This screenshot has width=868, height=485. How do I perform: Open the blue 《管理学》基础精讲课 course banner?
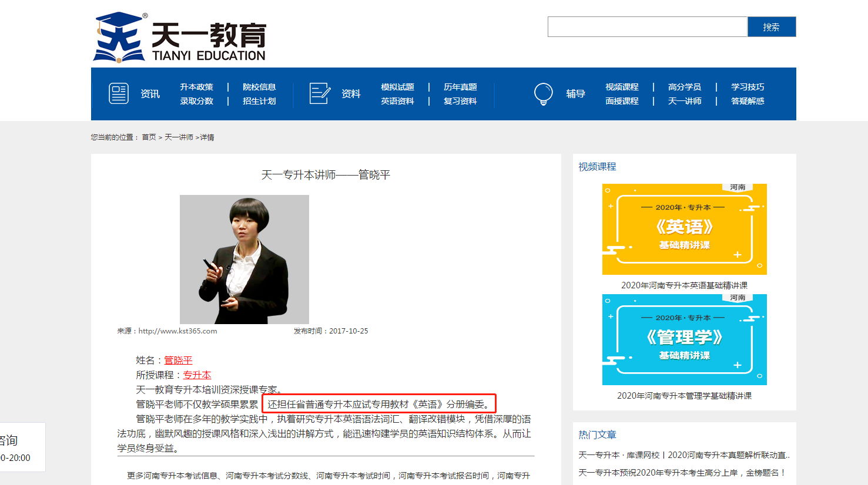point(685,339)
